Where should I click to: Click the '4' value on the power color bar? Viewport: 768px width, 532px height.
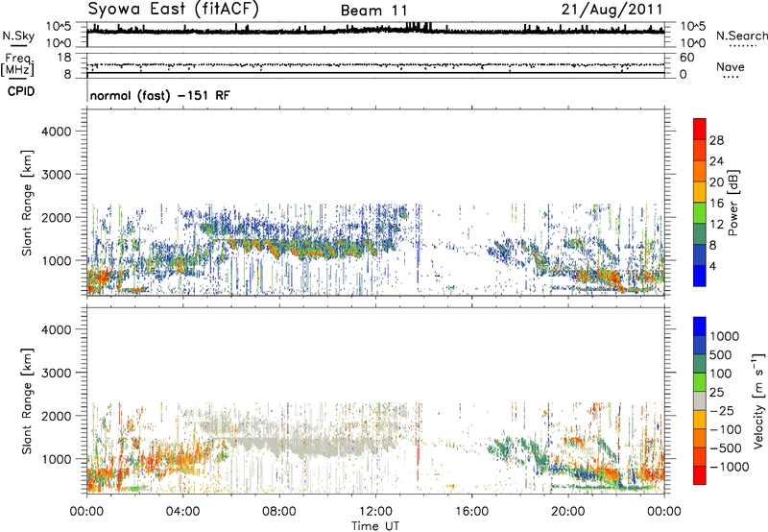pyautogui.click(x=713, y=266)
